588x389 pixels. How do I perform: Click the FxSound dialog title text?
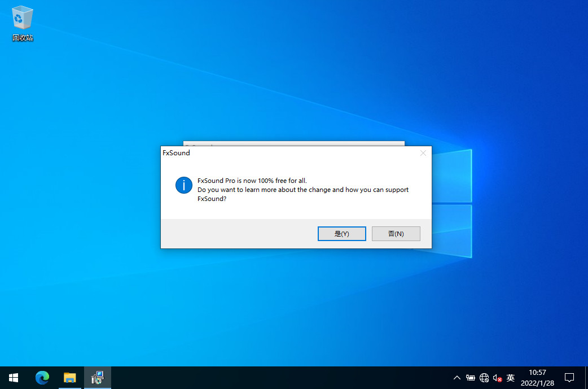pyautogui.click(x=176, y=152)
